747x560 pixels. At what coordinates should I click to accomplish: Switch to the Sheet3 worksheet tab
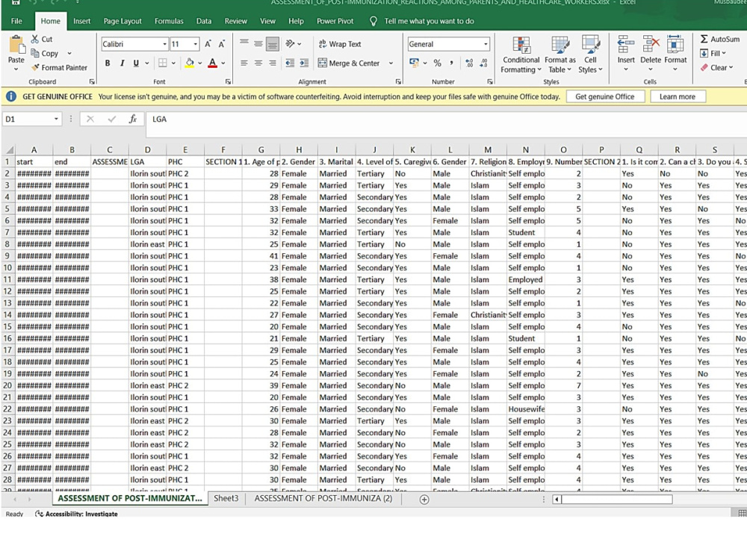pyautogui.click(x=226, y=498)
